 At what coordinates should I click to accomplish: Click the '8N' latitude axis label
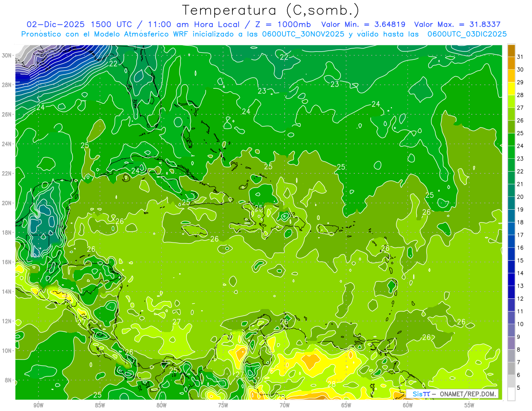9,380
